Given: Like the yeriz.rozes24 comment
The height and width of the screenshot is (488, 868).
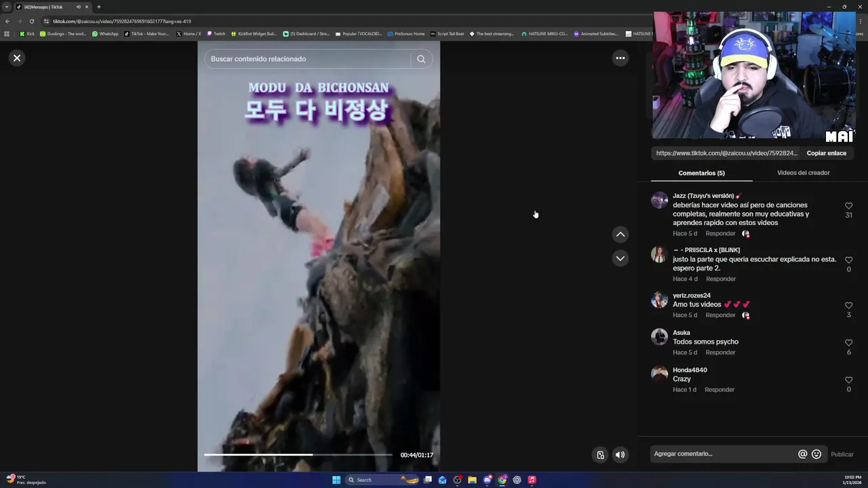Looking at the screenshot, I should 848,306.
